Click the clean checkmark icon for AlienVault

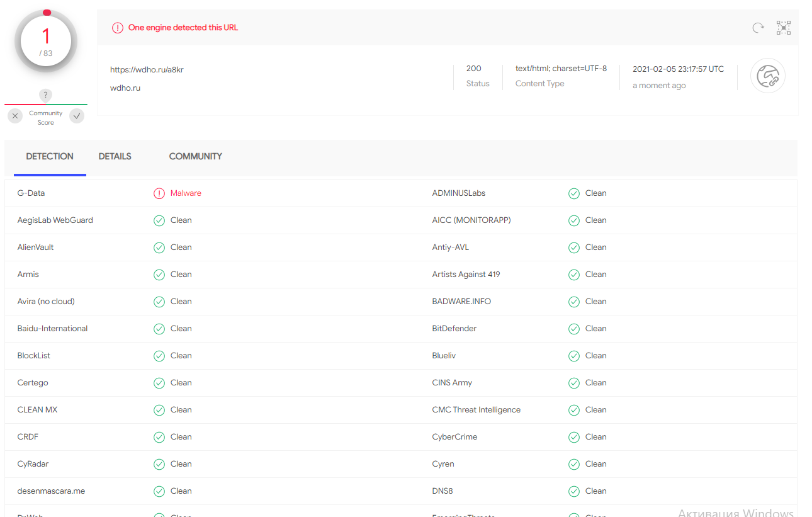(159, 247)
